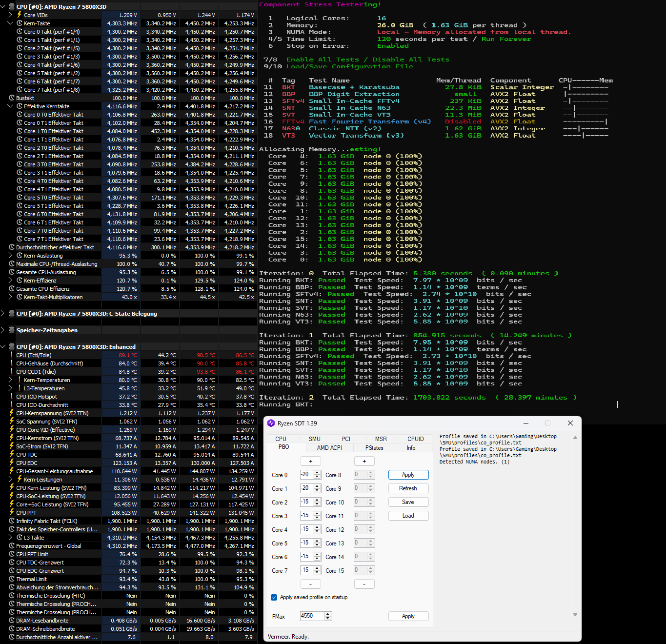
Task: Click the log scrollbar down arrow in Ryzen SDT
Action: pos(575,615)
